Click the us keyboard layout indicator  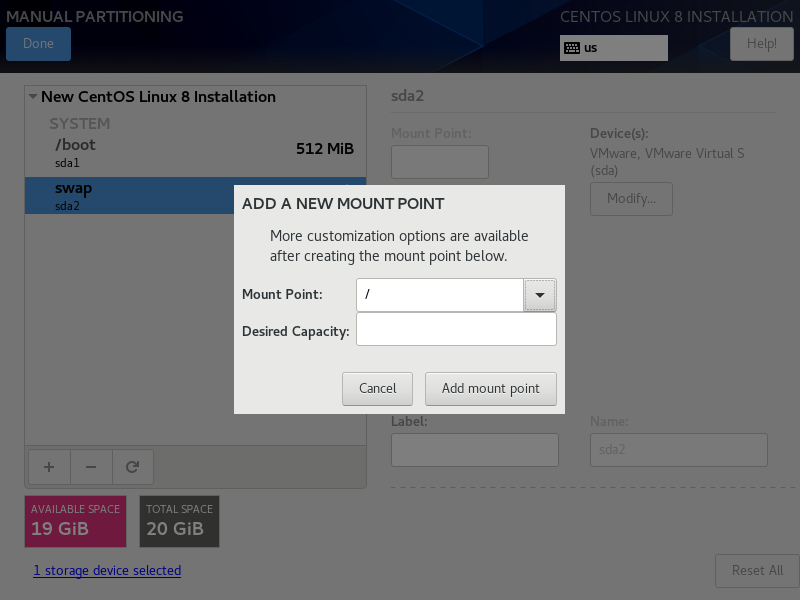tap(614, 48)
